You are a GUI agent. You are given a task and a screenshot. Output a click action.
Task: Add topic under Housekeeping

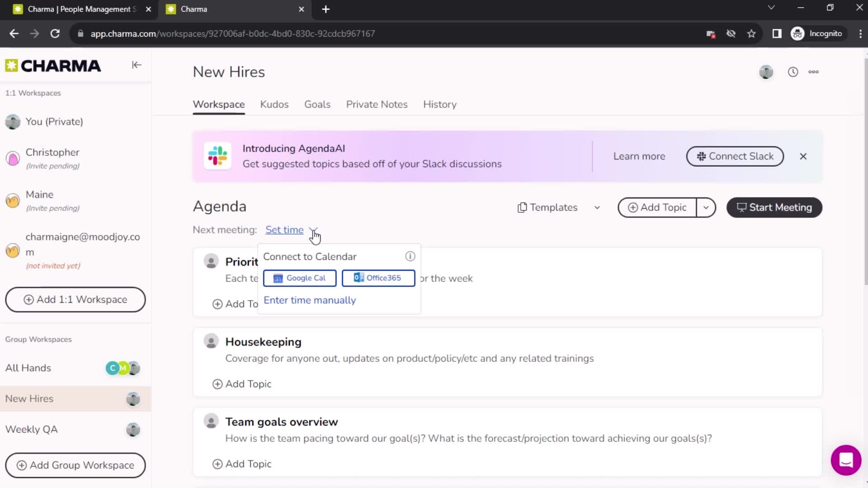(x=242, y=384)
